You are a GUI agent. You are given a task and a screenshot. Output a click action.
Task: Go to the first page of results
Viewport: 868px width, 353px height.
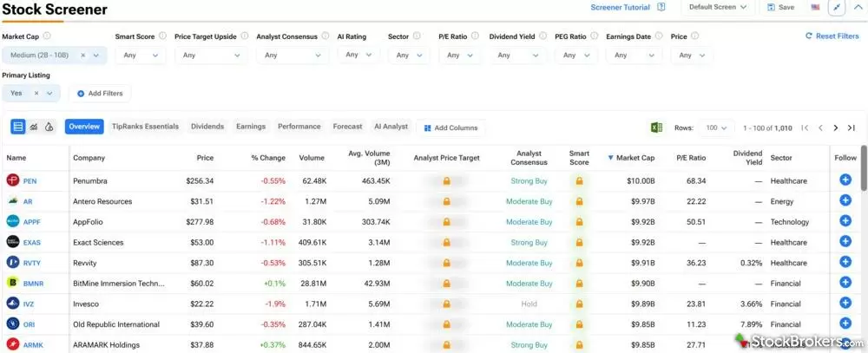pyautogui.click(x=805, y=127)
